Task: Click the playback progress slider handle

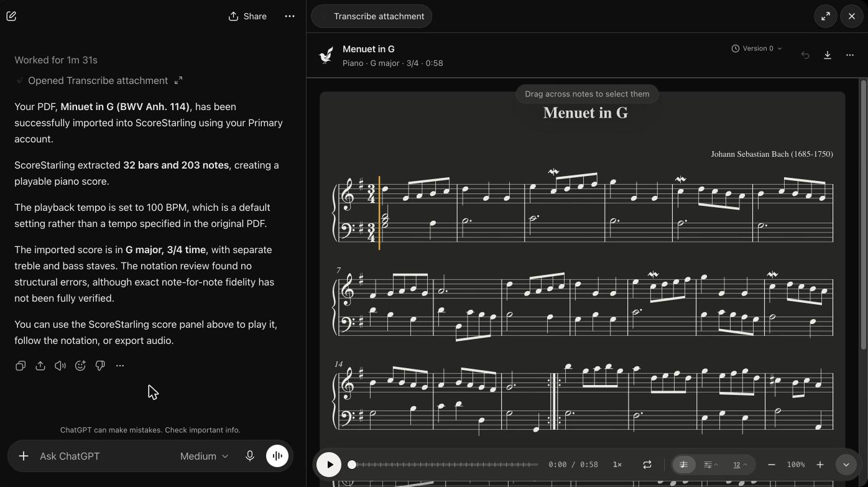Action: pyautogui.click(x=352, y=465)
